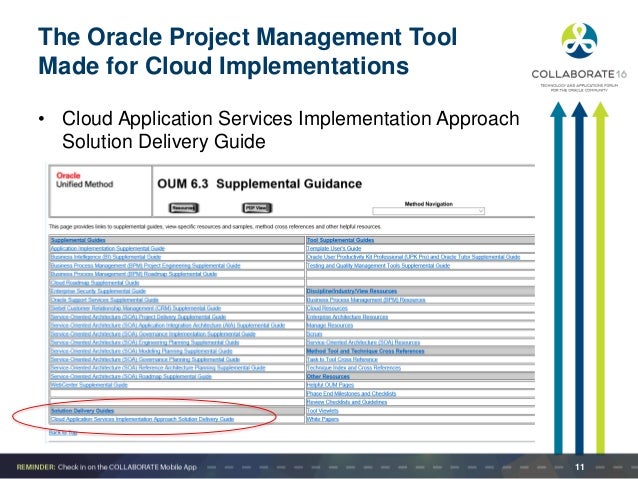This screenshot has width=638, height=479.
Task: Open Tool Viewlets link
Action: tap(323, 411)
